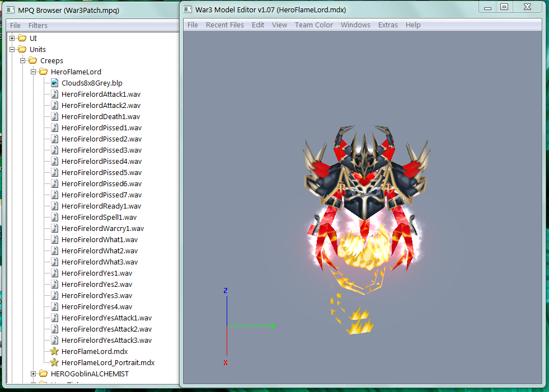Click the War3 Model Editor title bar icon
This screenshot has height=392, width=549.
[x=188, y=10]
